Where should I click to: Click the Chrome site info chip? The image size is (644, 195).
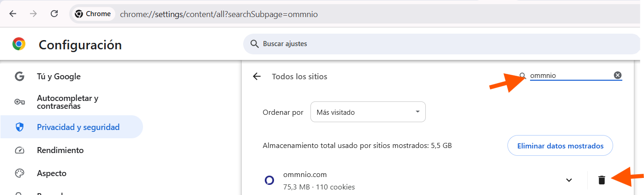93,14
